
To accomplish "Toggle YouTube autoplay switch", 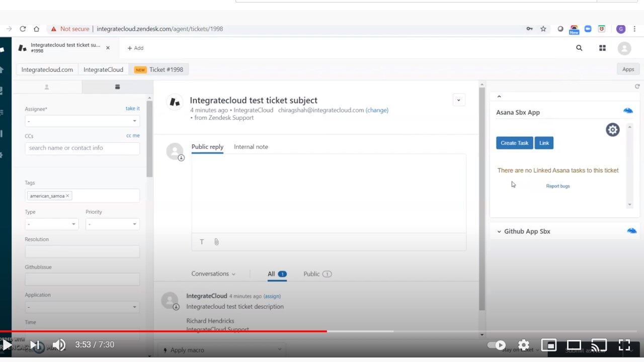I will (497, 345).
